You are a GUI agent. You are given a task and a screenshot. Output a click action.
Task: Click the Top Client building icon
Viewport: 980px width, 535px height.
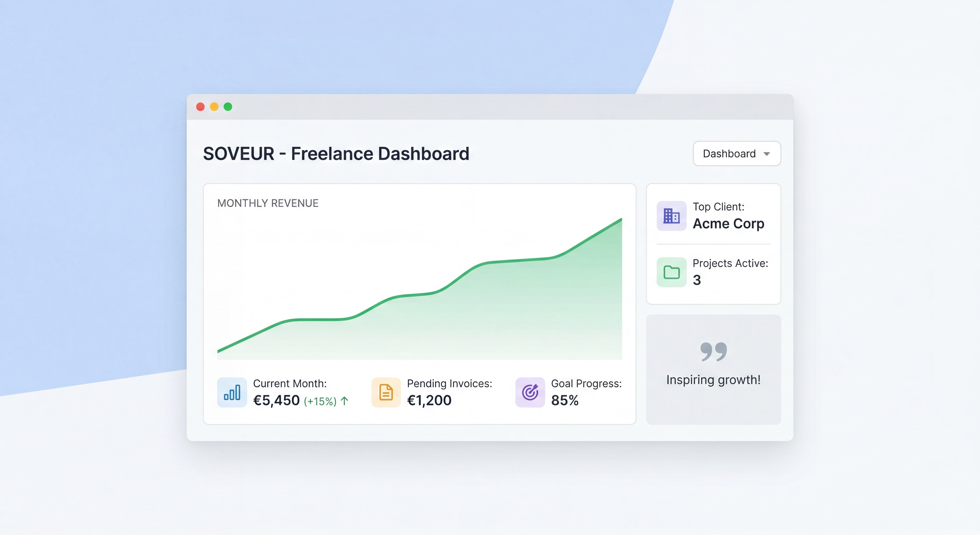coord(671,216)
